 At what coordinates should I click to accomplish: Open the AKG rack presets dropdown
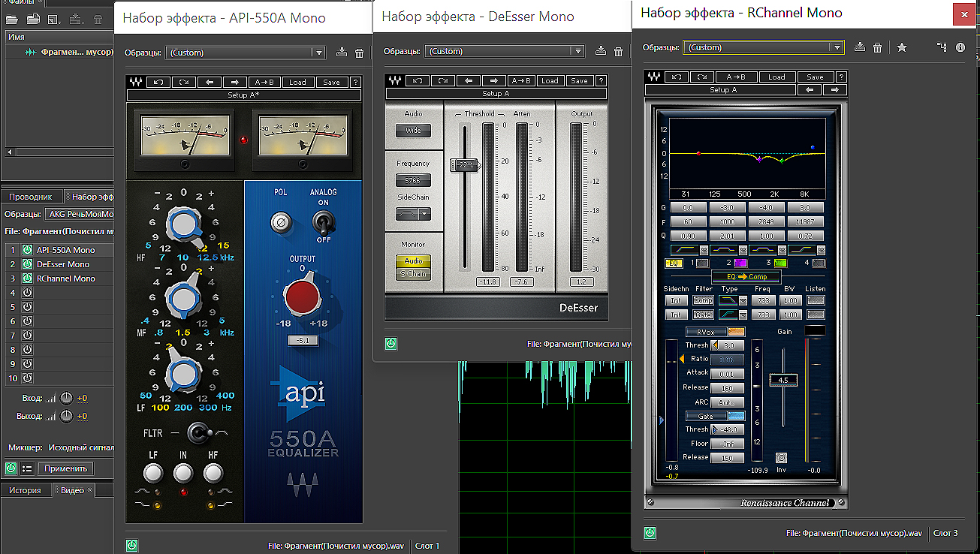80,214
